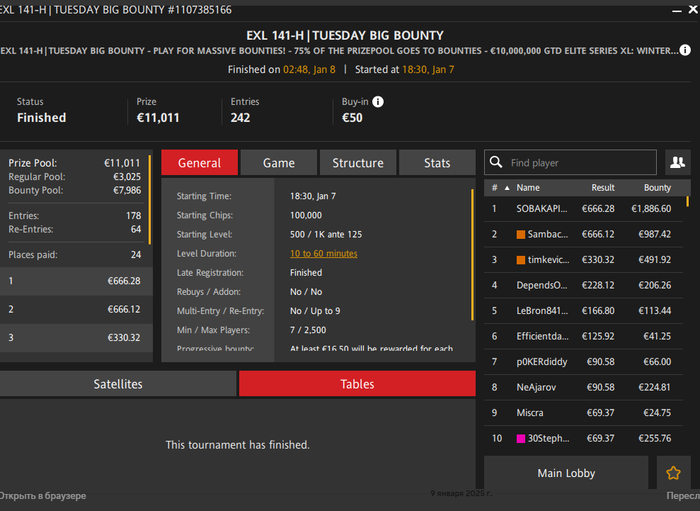Screen dimensions: 700x511
Task: Open the 10 to 60 minutes link
Action: tap(324, 253)
